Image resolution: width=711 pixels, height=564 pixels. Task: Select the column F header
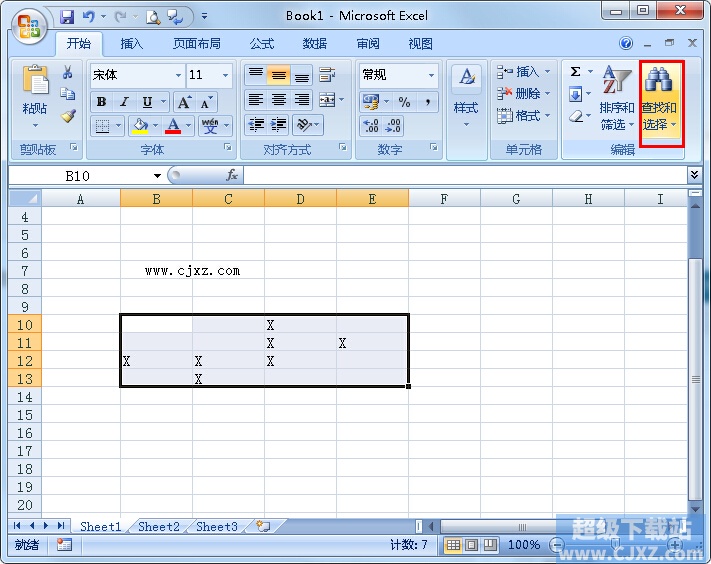444,199
